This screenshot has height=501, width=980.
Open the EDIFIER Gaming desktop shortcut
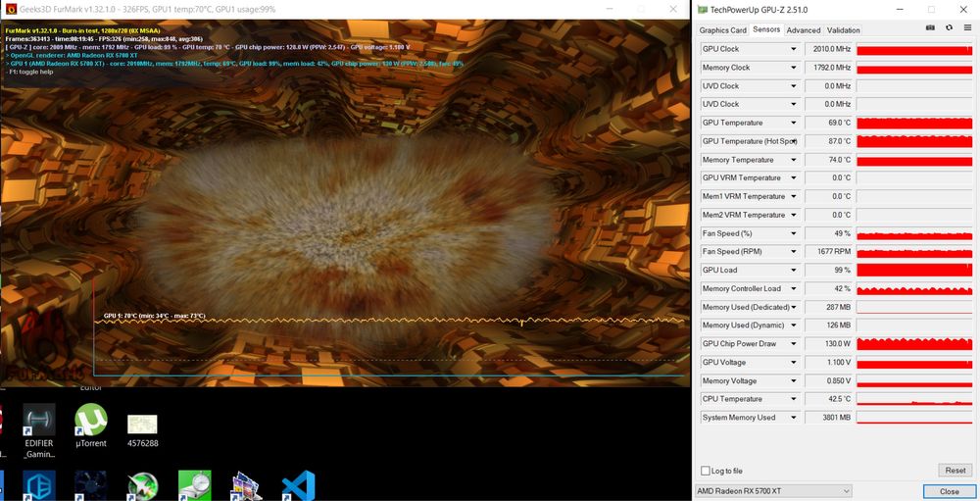39,431
